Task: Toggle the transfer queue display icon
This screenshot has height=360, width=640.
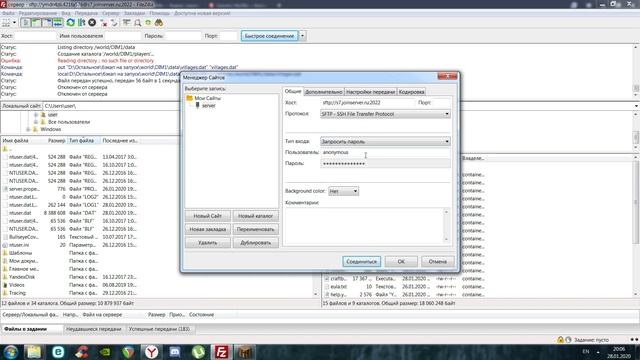Action: coord(58,23)
